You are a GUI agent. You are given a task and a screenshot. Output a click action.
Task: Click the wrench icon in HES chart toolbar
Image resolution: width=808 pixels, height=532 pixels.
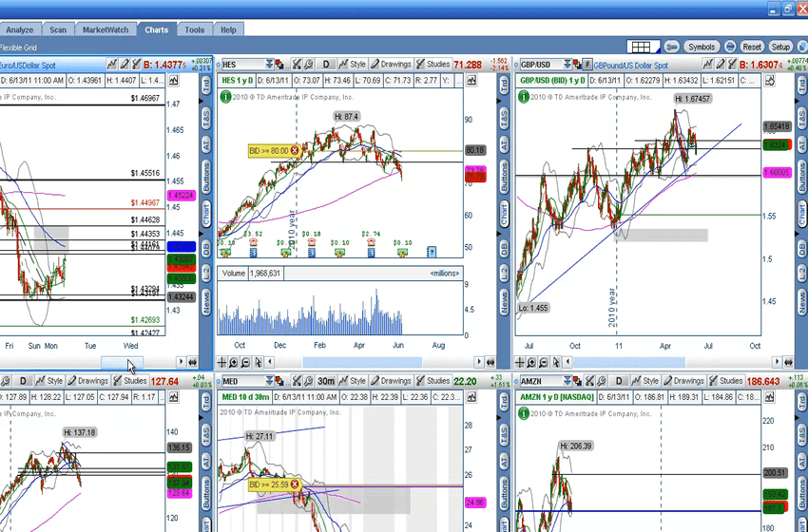click(x=308, y=65)
